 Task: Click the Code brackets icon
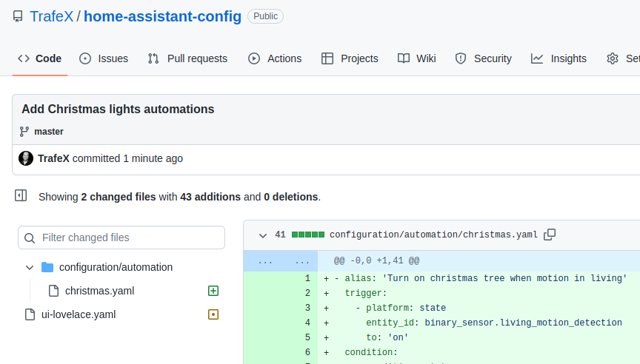click(24, 58)
